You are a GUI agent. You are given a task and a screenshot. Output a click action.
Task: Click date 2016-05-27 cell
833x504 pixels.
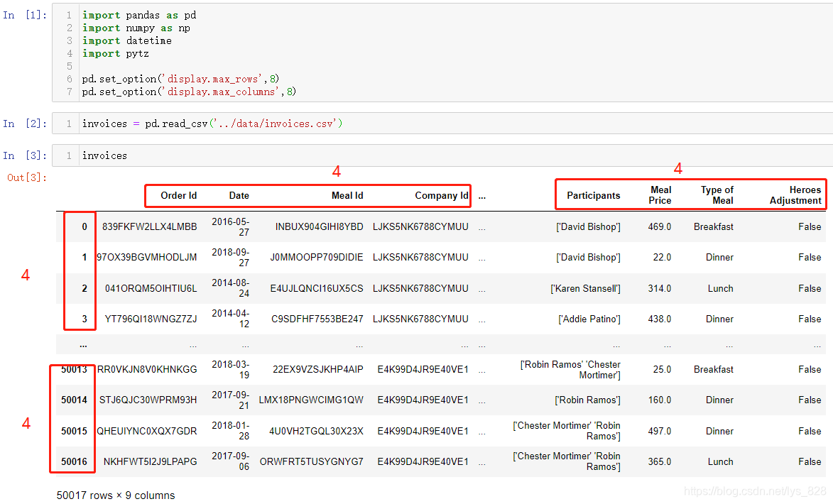point(231,226)
